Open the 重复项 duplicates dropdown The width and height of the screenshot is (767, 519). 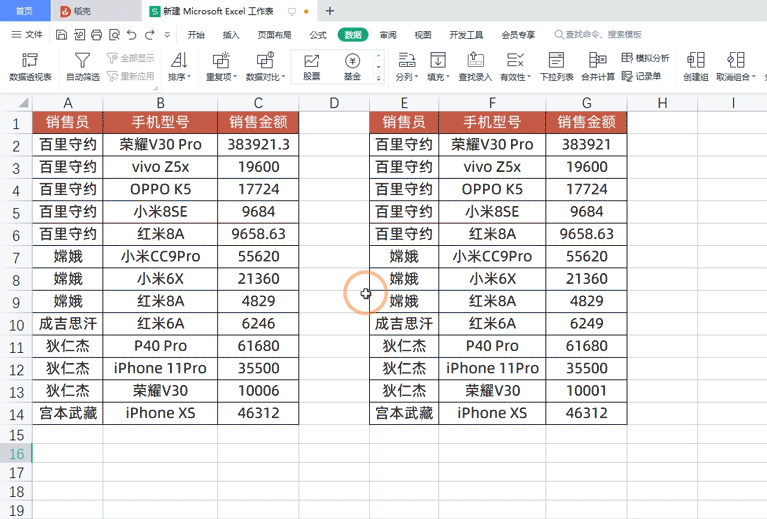(221, 67)
